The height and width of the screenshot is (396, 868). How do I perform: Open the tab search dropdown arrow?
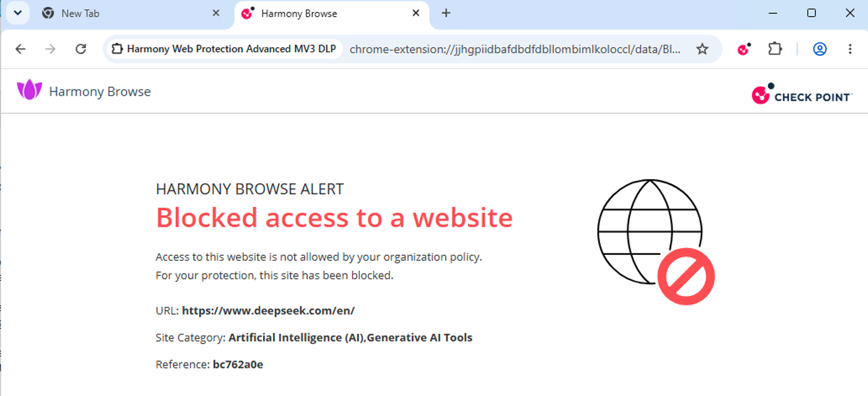18,13
